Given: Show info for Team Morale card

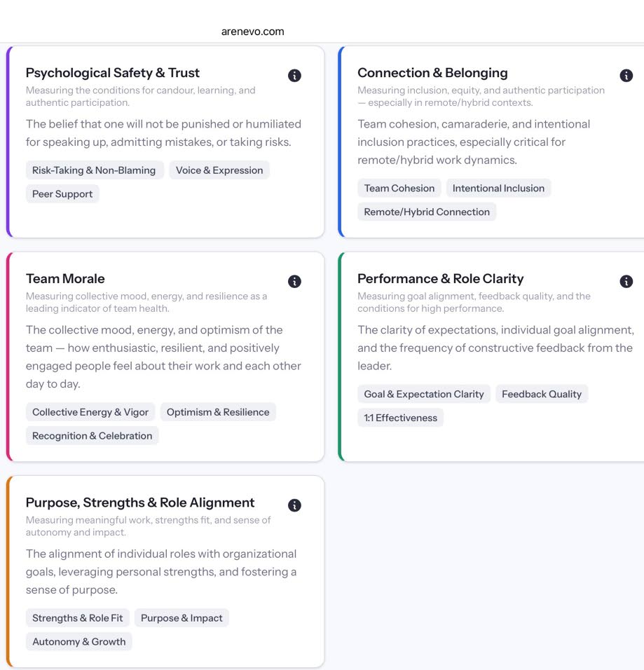Looking at the screenshot, I should pyautogui.click(x=294, y=282).
